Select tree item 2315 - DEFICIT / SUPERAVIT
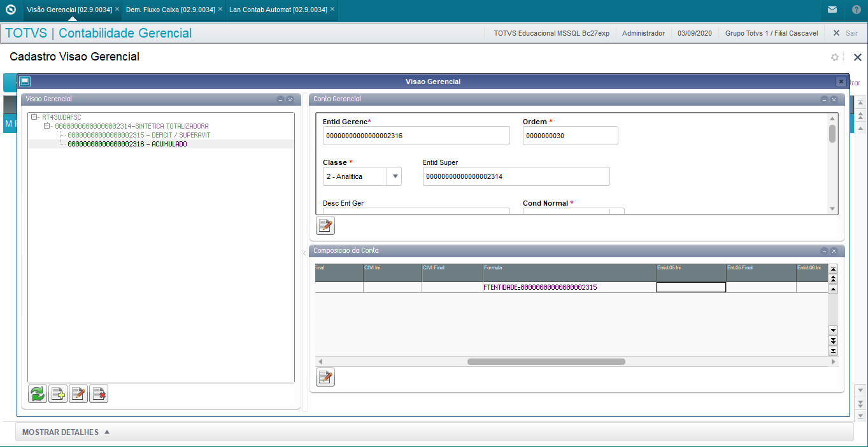 point(139,135)
